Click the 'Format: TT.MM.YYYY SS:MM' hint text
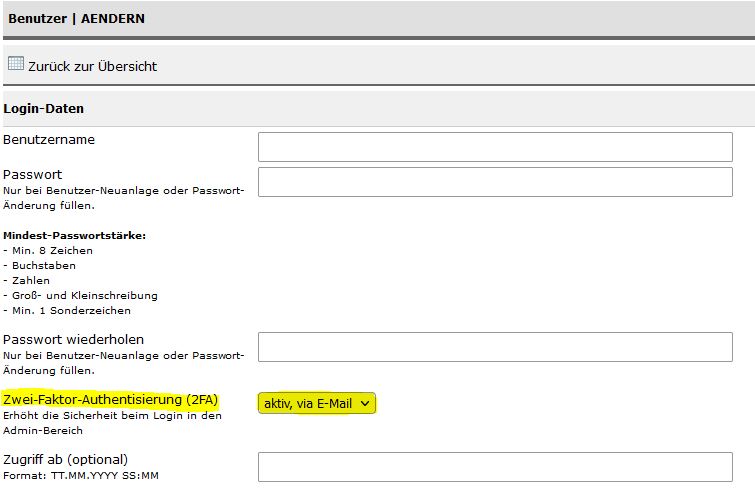The width and height of the screenshot is (755, 491). (x=81, y=476)
